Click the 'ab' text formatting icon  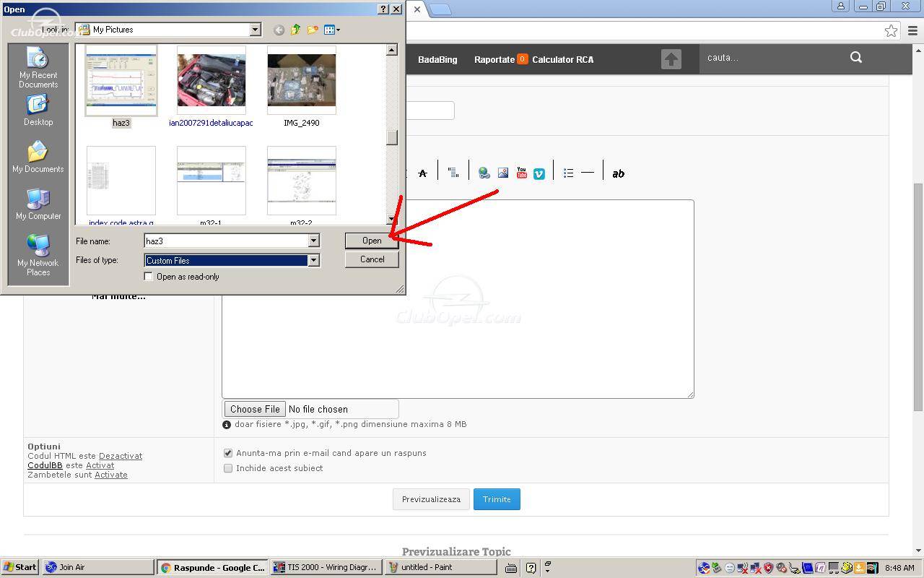click(x=619, y=173)
